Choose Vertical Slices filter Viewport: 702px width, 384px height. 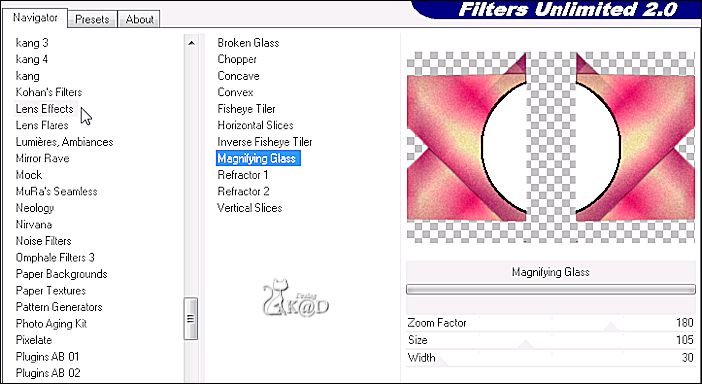tap(249, 208)
